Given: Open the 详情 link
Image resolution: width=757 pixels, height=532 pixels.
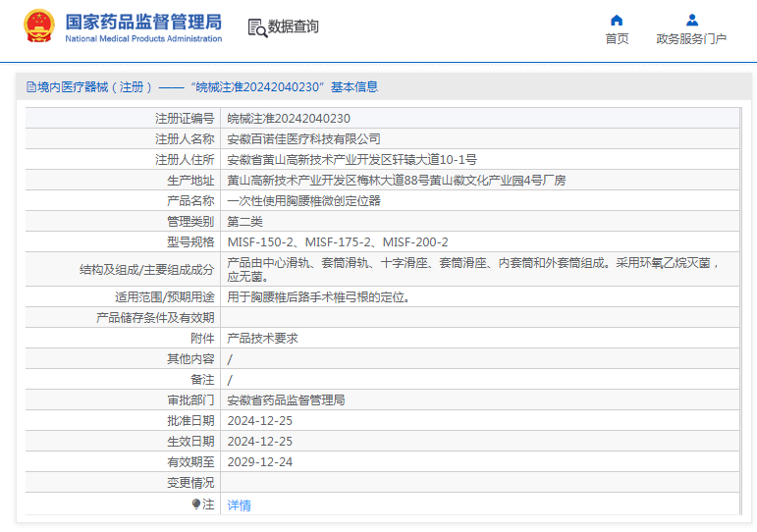Looking at the screenshot, I should 239,505.
